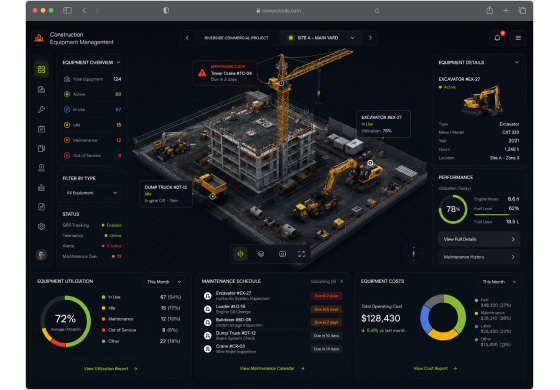
Task: Open the All Equipment filter dropdown
Action: (x=92, y=193)
